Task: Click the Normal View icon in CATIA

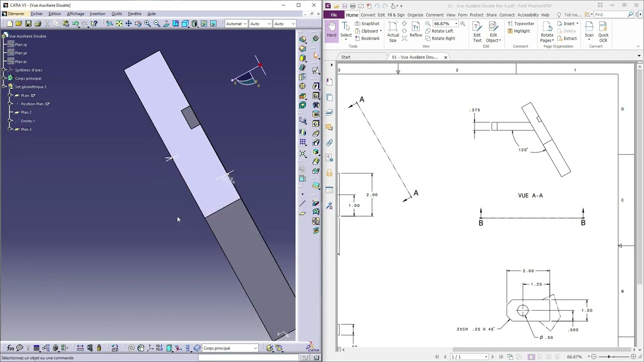Action: [x=166, y=24]
